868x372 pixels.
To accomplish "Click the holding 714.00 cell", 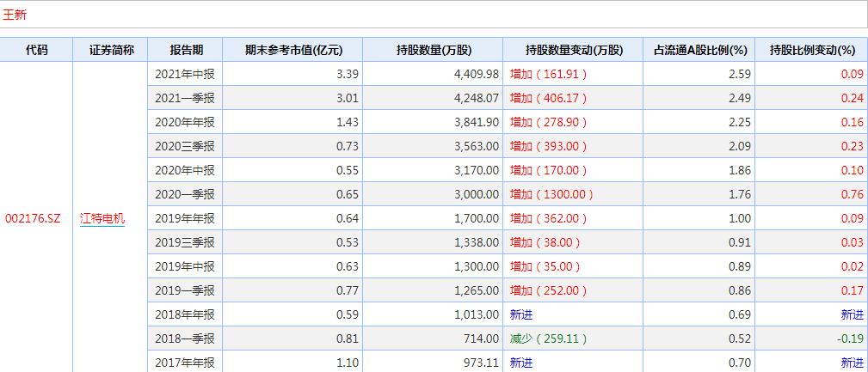I will tap(433, 338).
